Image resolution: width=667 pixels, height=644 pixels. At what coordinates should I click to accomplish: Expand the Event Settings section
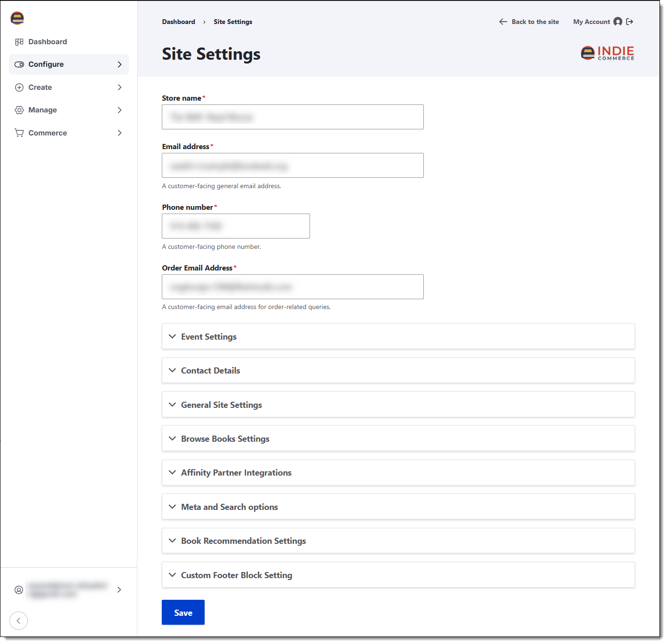tap(398, 336)
